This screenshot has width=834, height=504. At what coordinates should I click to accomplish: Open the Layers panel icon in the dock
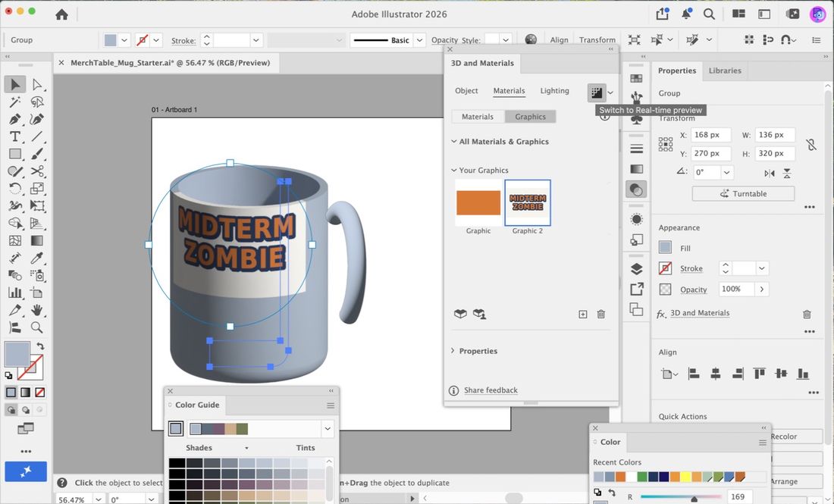[x=637, y=269]
